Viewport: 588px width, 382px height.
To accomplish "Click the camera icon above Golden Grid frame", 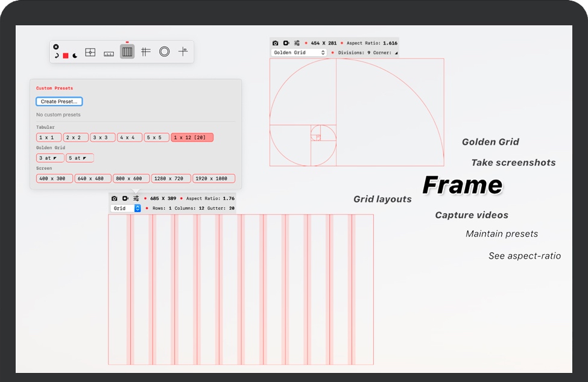I will [276, 43].
